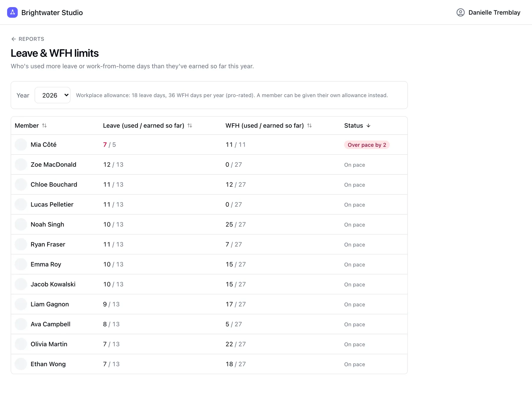Click the WFH (used / earned so far) header
532x399 pixels.
(269, 126)
